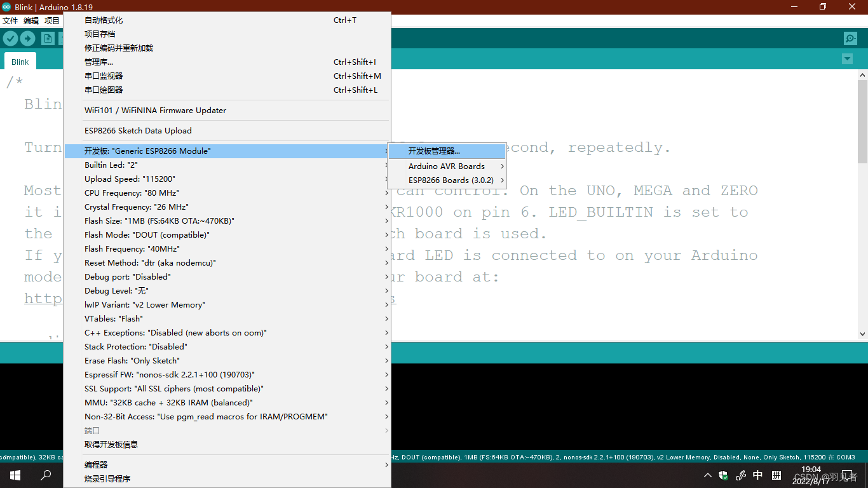Open 开发板管理器... boards manager
The image size is (868, 488).
[447, 151]
